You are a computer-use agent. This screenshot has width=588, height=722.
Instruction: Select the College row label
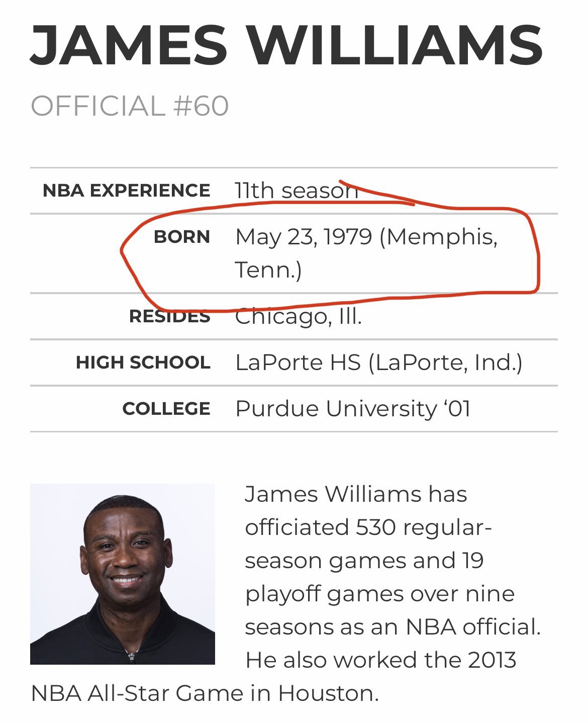(x=166, y=409)
